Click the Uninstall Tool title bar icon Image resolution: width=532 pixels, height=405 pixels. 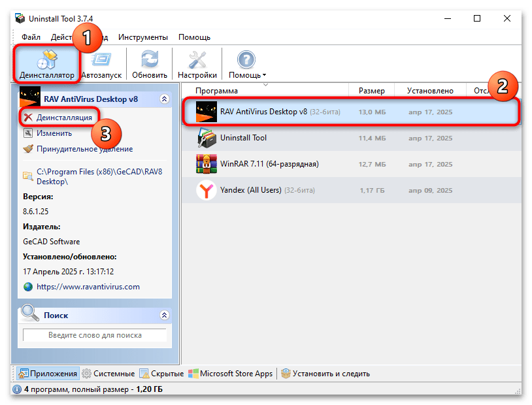[20, 18]
